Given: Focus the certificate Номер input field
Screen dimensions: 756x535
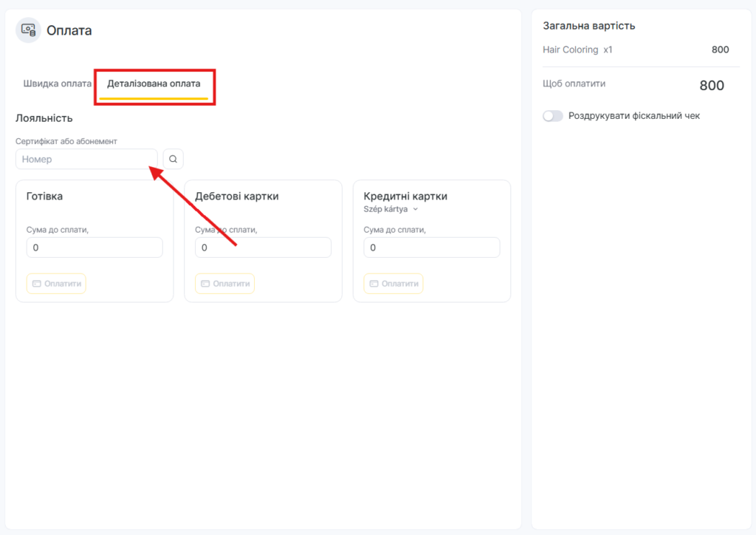Looking at the screenshot, I should [x=86, y=159].
